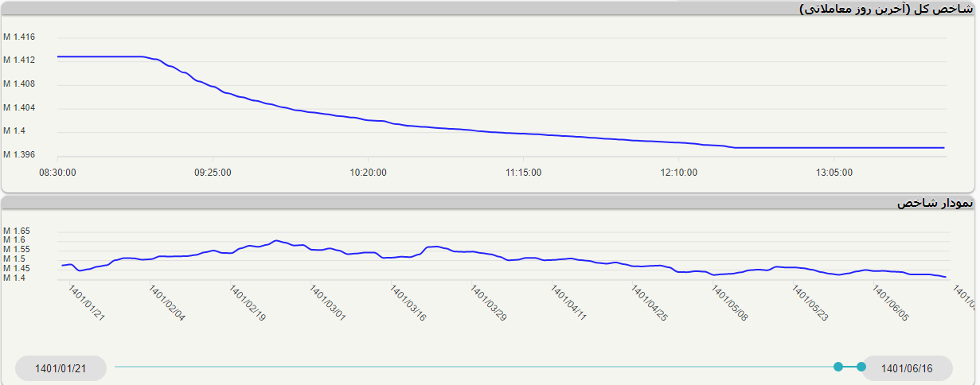
Task: Click the 1401/02/04 date axis label
Action: (x=166, y=304)
